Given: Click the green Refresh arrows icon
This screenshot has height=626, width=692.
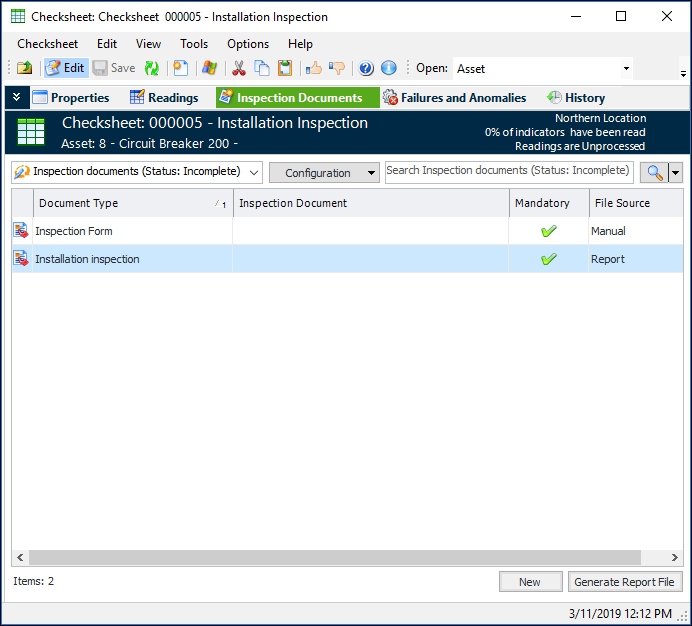Looking at the screenshot, I should [152, 68].
